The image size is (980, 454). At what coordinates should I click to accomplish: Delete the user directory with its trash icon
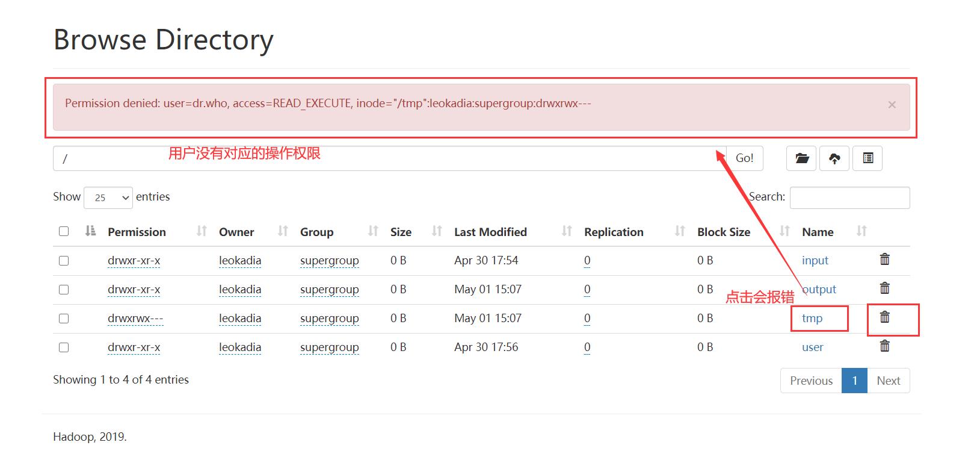tap(884, 346)
